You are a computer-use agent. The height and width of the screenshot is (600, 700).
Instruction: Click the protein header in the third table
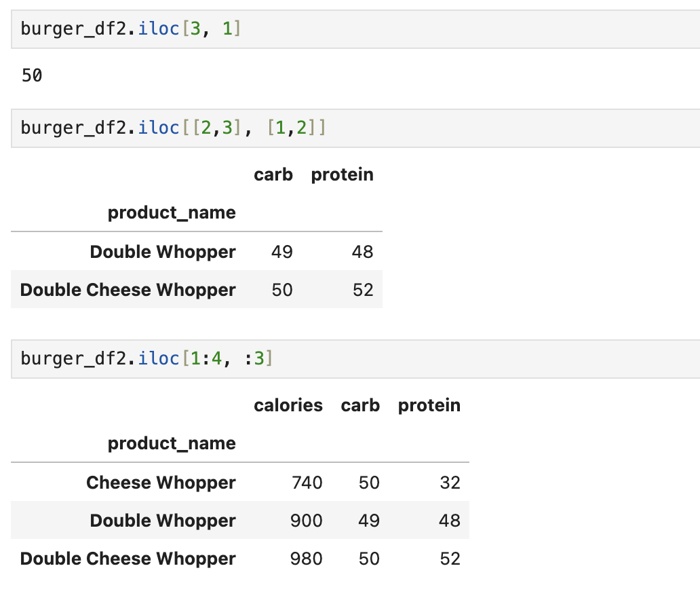[x=429, y=405]
